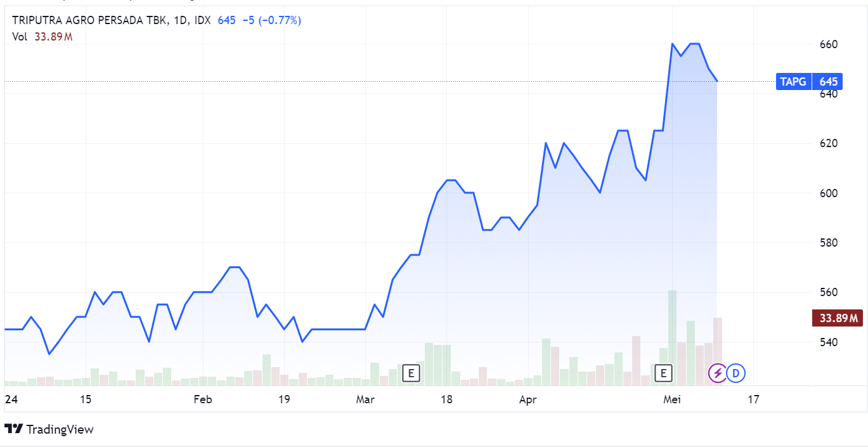Select the 580 price axis label

(x=830, y=243)
